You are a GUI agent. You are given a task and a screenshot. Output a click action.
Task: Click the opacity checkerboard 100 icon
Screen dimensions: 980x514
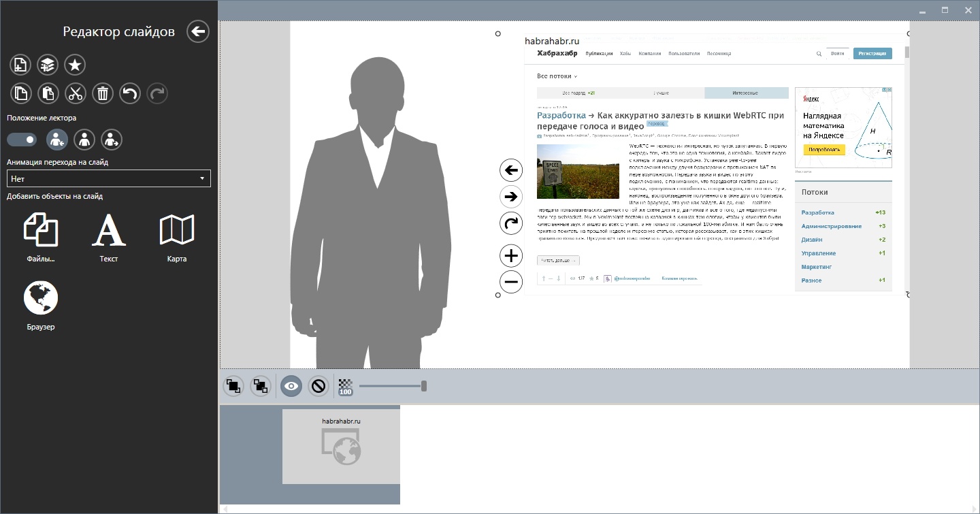346,387
